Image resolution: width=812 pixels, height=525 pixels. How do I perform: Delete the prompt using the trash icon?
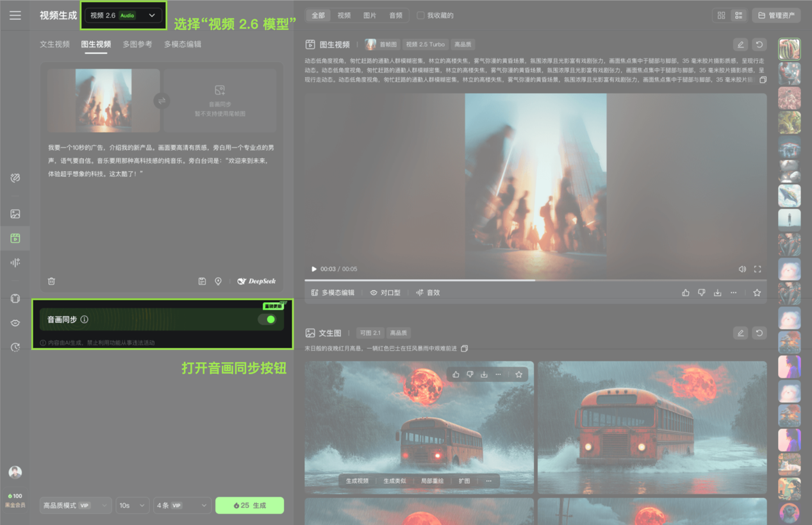click(x=51, y=281)
